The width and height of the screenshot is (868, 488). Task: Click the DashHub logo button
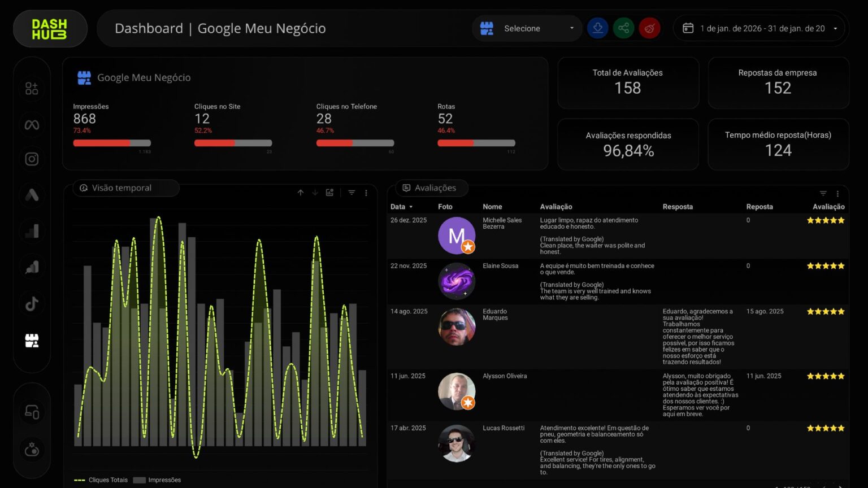tap(50, 29)
